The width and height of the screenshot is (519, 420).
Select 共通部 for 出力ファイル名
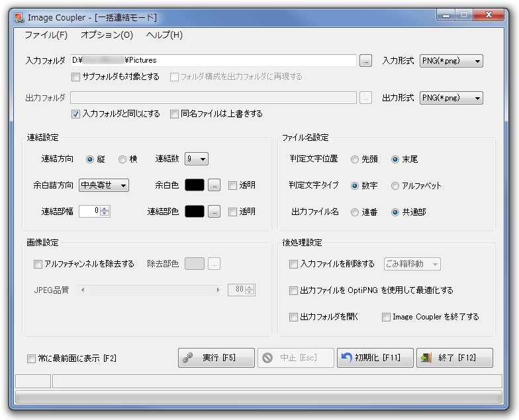pyautogui.click(x=395, y=212)
